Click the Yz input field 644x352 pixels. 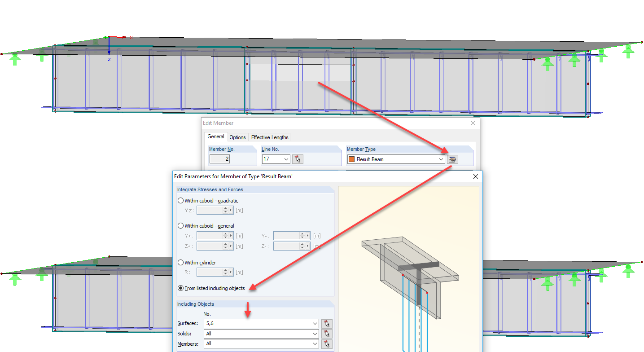(x=210, y=210)
